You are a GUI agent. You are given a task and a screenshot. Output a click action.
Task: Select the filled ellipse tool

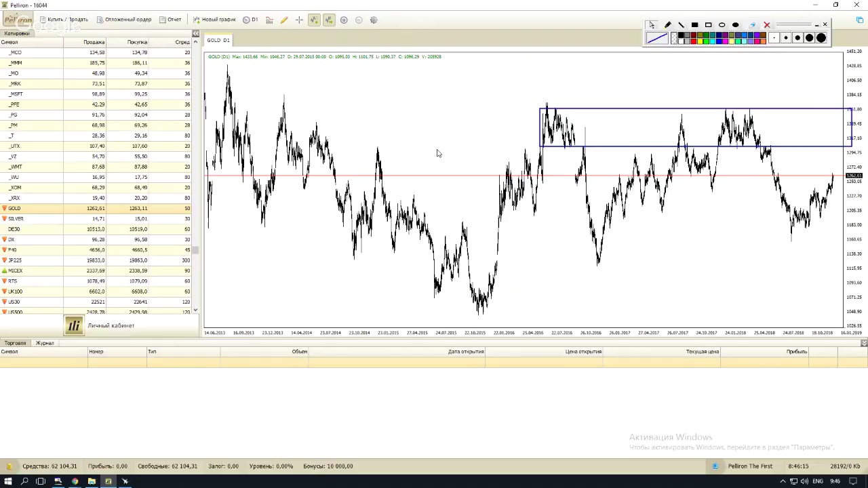[736, 25]
